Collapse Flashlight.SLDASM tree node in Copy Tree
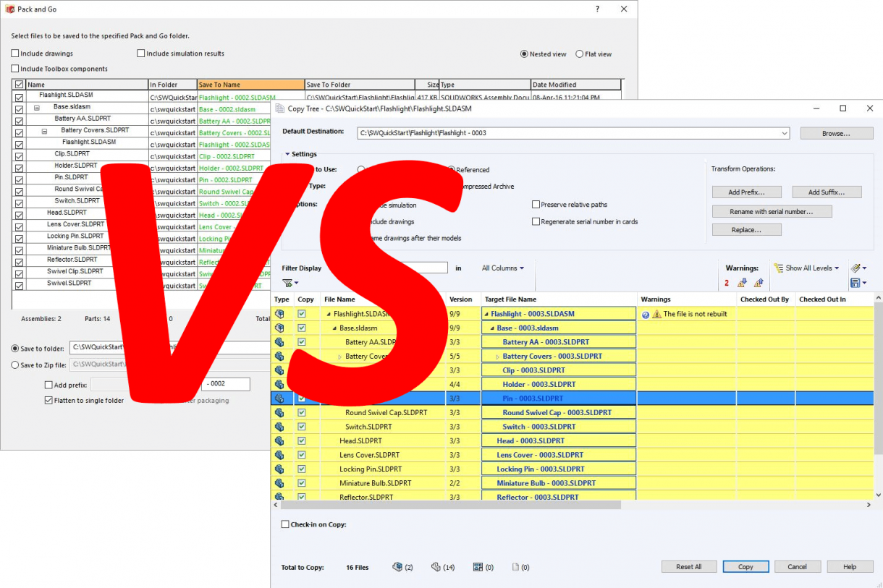883x588 pixels. pyautogui.click(x=329, y=315)
